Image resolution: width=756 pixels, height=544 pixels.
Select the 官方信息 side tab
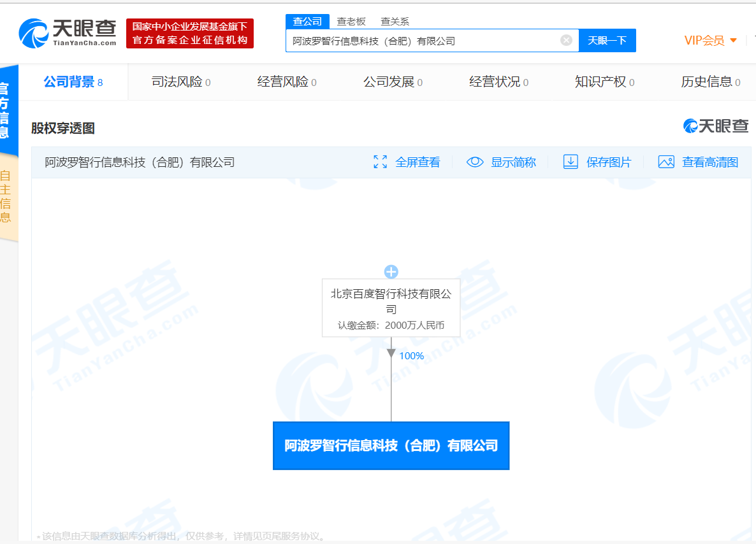click(x=5, y=110)
